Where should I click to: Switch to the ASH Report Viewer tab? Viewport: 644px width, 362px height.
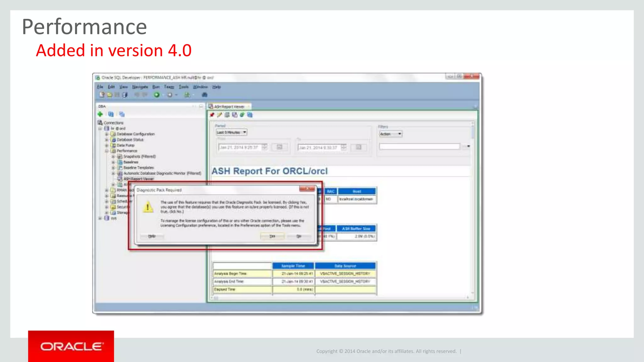[x=229, y=107]
